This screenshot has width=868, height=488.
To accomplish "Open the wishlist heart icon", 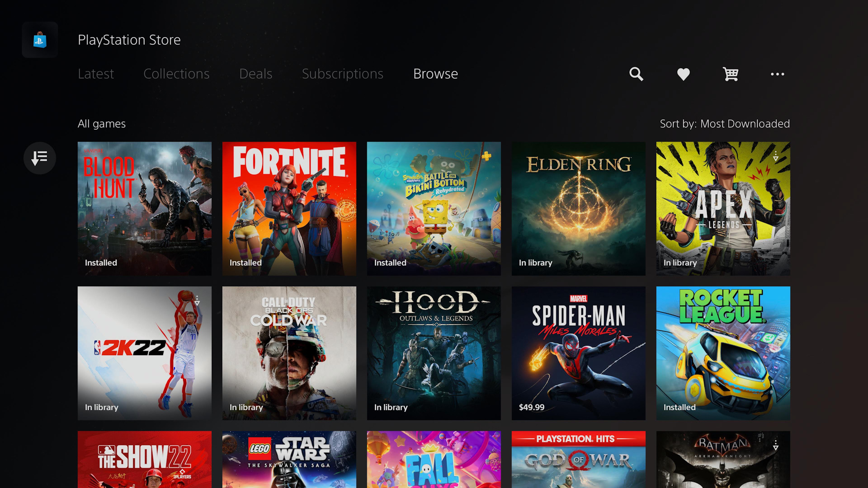I will tap(683, 74).
